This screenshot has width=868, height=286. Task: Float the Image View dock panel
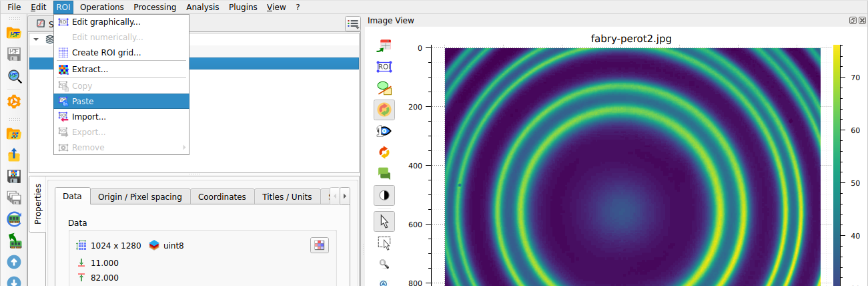(x=853, y=21)
